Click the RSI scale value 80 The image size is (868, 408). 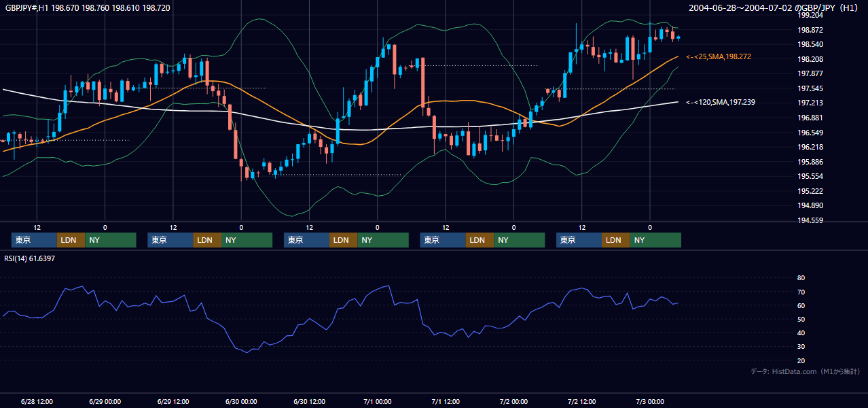click(x=801, y=278)
